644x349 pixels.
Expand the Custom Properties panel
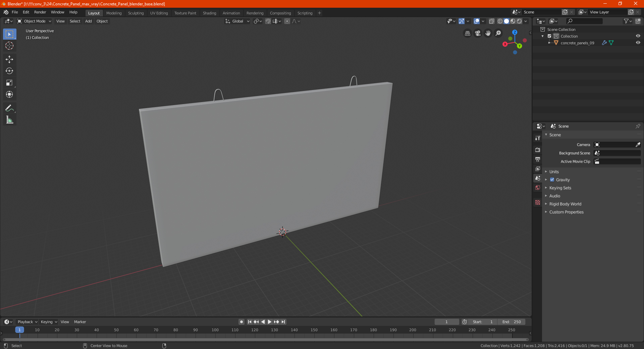pyautogui.click(x=566, y=212)
